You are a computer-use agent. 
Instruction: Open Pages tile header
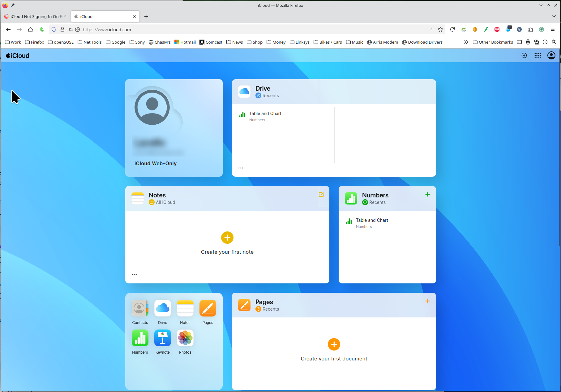click(x=334, y=305)
